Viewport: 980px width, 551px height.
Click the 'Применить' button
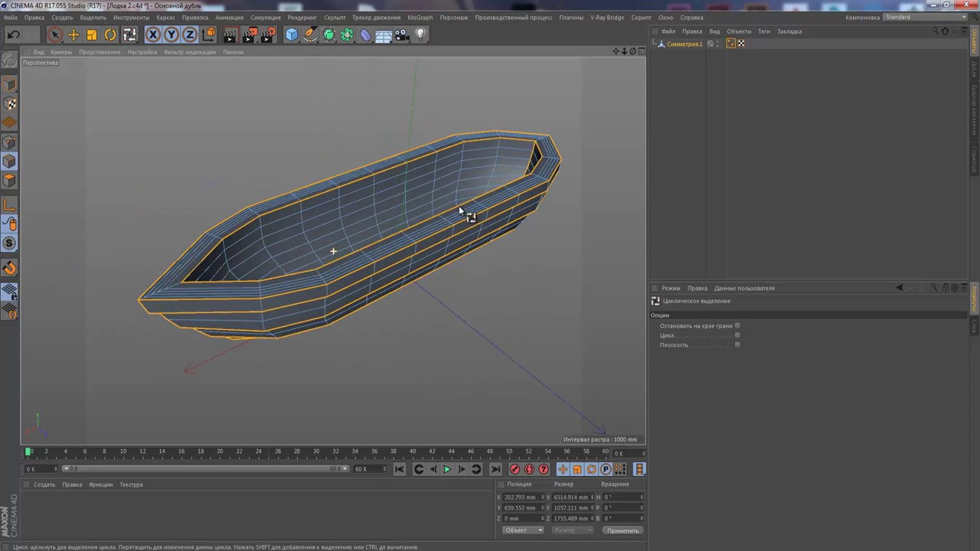point(622,530)
